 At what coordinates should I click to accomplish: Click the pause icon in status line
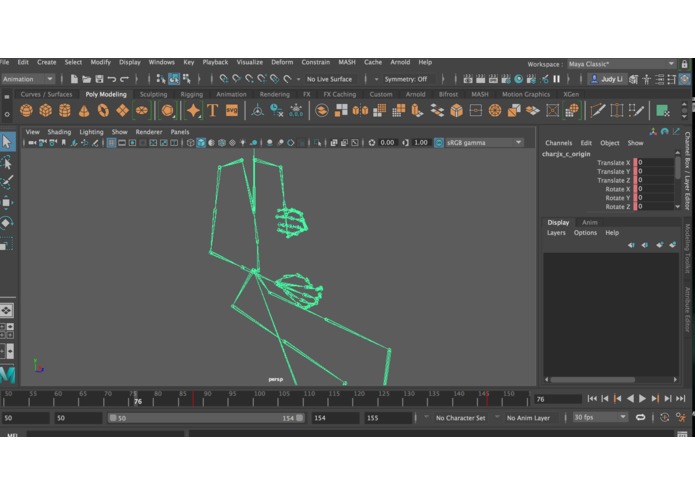coord(557,79)
